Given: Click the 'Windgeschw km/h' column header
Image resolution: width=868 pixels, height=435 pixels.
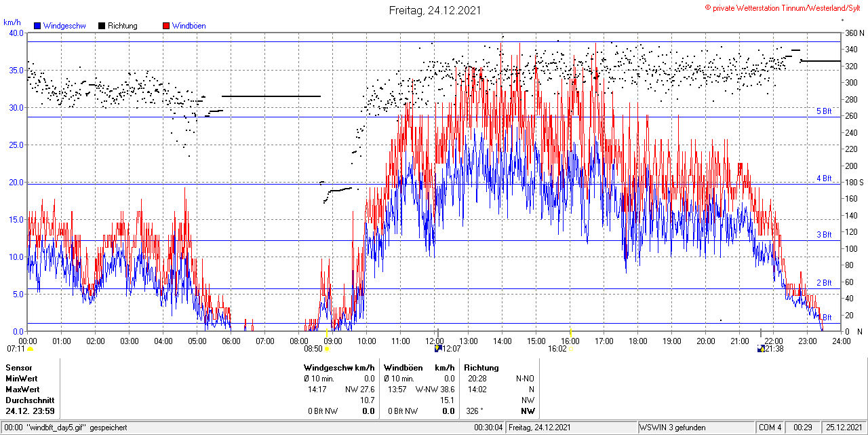Looking at the screenshot, I should [x=339, y=368].
